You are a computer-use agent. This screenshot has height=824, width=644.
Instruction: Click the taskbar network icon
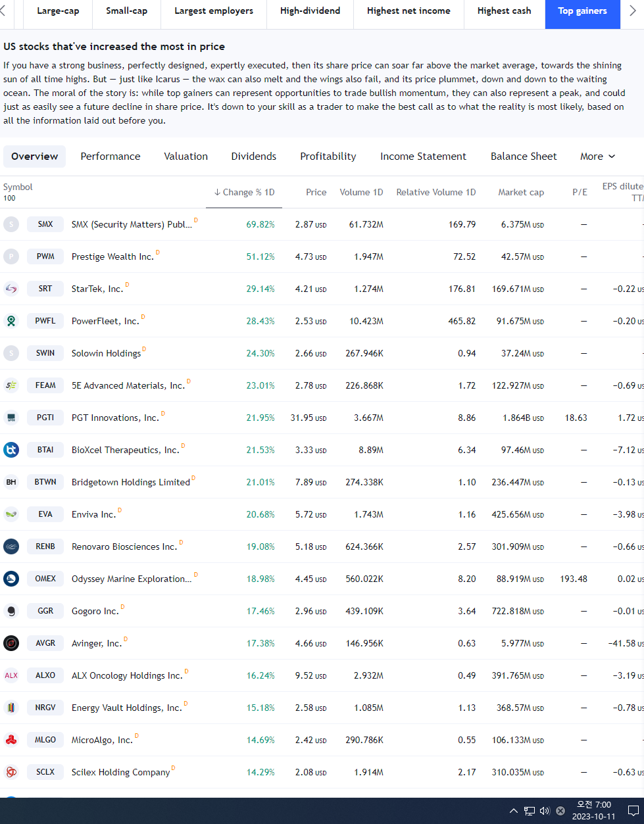[x=530, y=811]
